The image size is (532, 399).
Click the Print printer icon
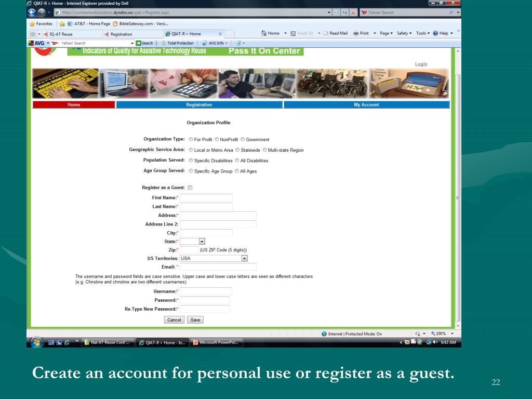coord(356,33)
